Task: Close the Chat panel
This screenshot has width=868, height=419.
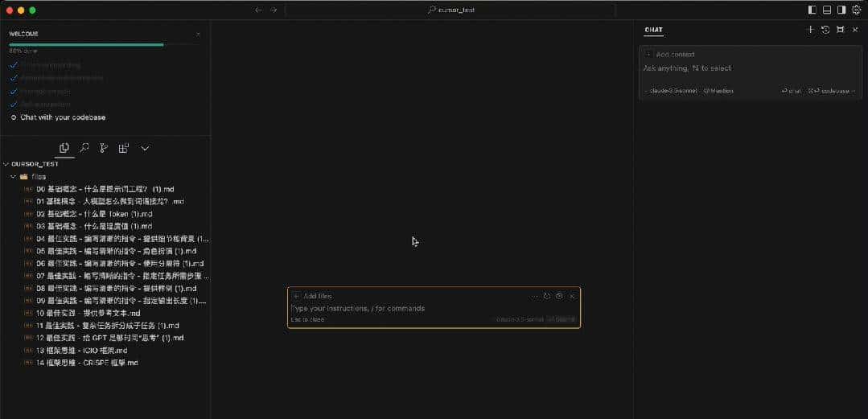Action: coord(855,30)
